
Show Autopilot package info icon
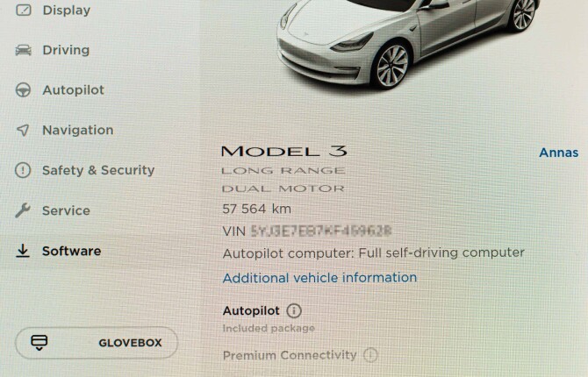tap(294, 310)
